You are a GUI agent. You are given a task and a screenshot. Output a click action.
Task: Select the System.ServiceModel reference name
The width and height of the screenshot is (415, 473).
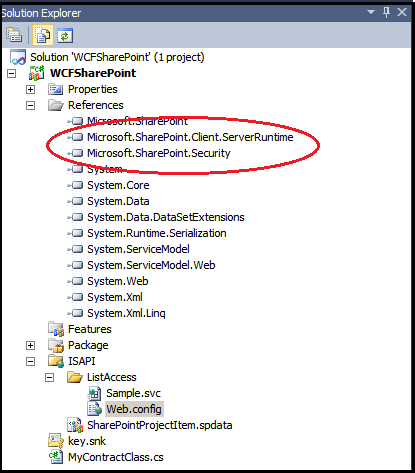[x=138, y=249]
